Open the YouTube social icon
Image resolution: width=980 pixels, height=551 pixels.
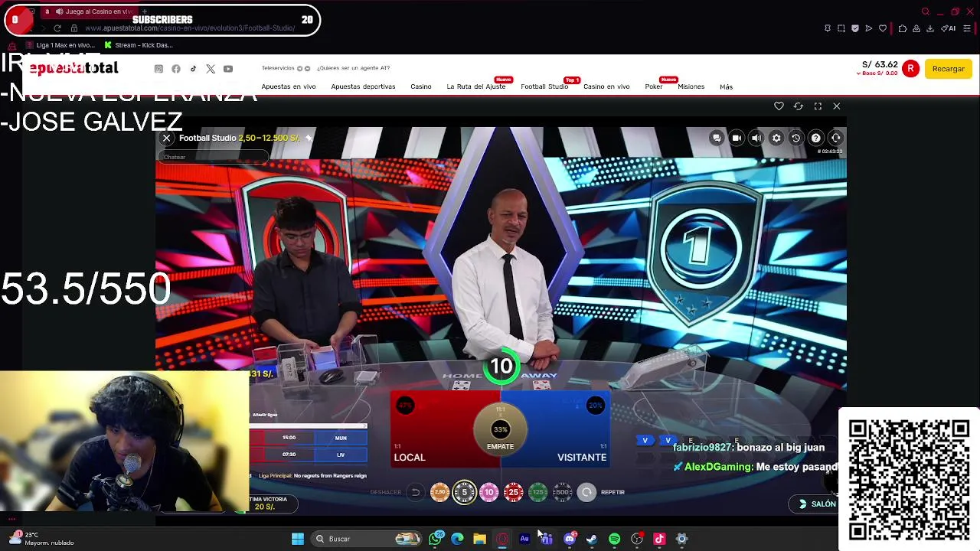pyautogui.click(x=228, y=69)
